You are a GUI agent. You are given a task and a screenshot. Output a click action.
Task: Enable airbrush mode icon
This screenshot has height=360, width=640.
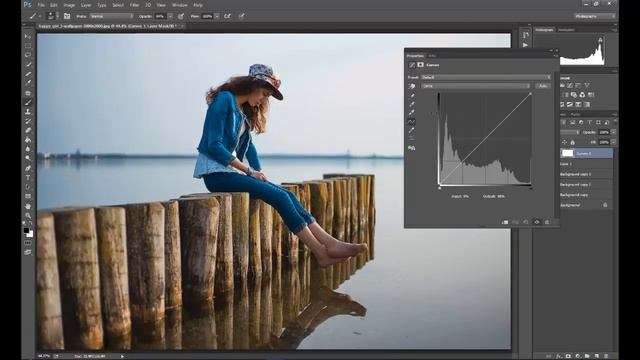click(x=228, y=16)
